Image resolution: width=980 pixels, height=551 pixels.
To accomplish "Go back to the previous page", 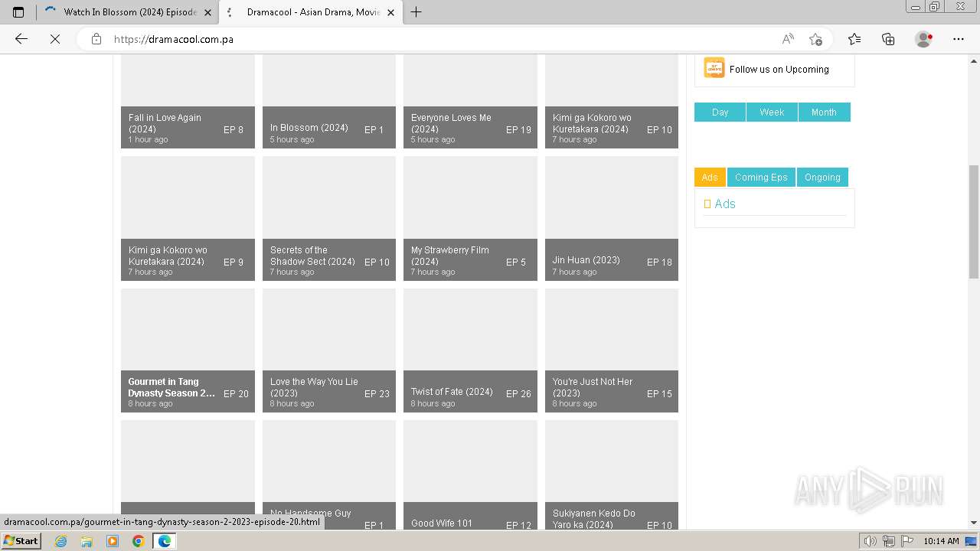I will pyautogui.click(x=21, y=39).
